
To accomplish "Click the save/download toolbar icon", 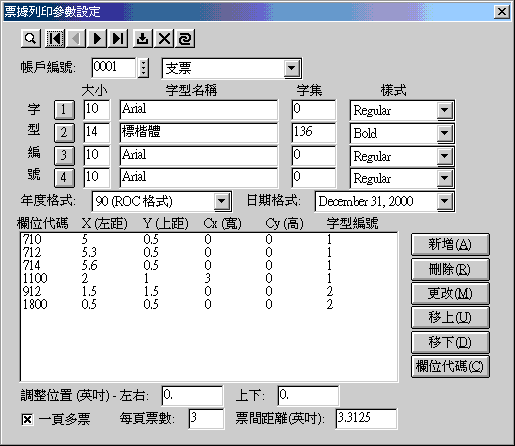I will pos(143,39).
